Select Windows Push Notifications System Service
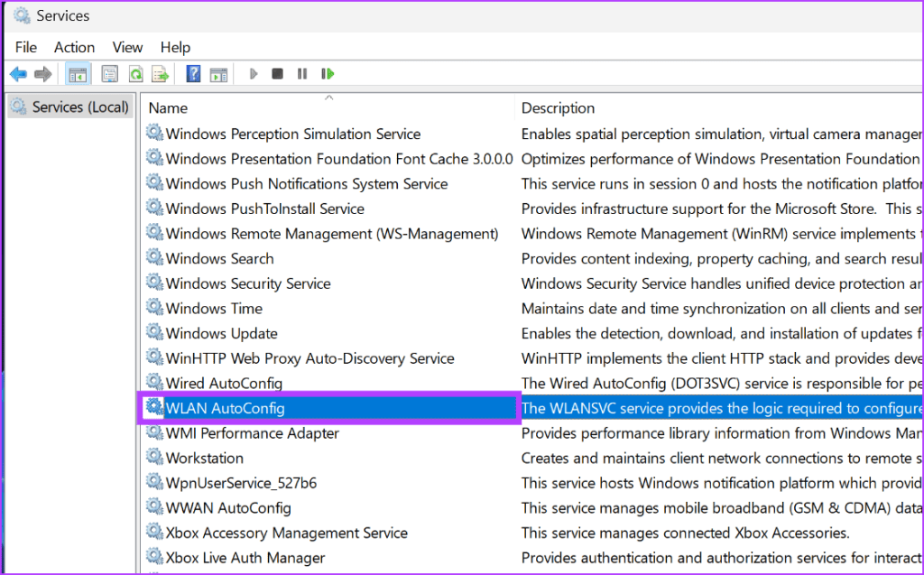This screenshot has width=924, height=575. click(307, 184)
